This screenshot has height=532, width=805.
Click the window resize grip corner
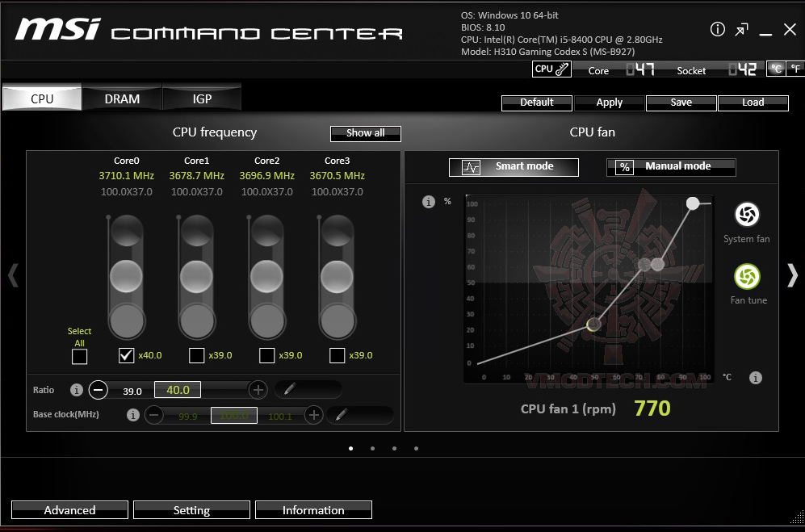pos(797,516)
